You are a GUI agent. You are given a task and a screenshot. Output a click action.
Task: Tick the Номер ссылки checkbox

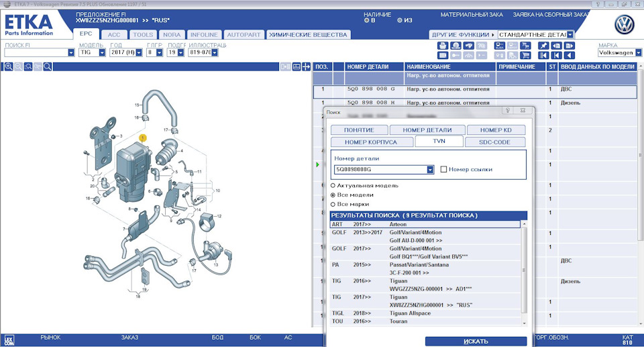pos(443,169)
